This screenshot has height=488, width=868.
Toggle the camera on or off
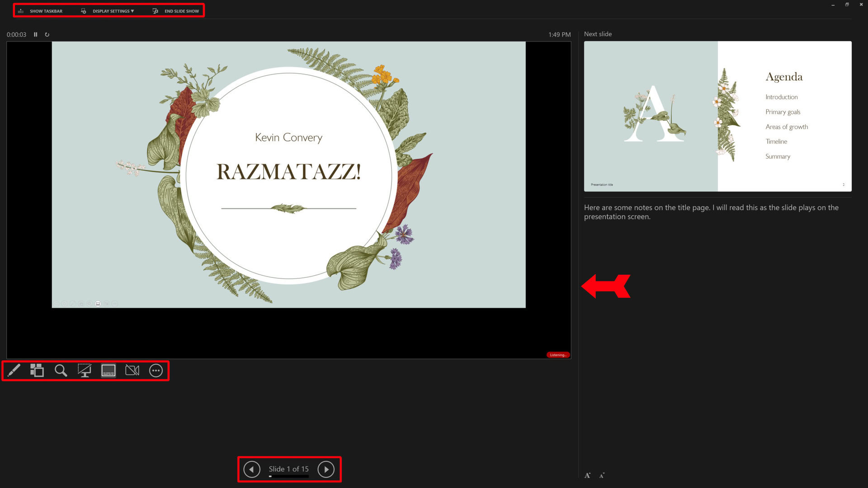(x=132, y=371)
